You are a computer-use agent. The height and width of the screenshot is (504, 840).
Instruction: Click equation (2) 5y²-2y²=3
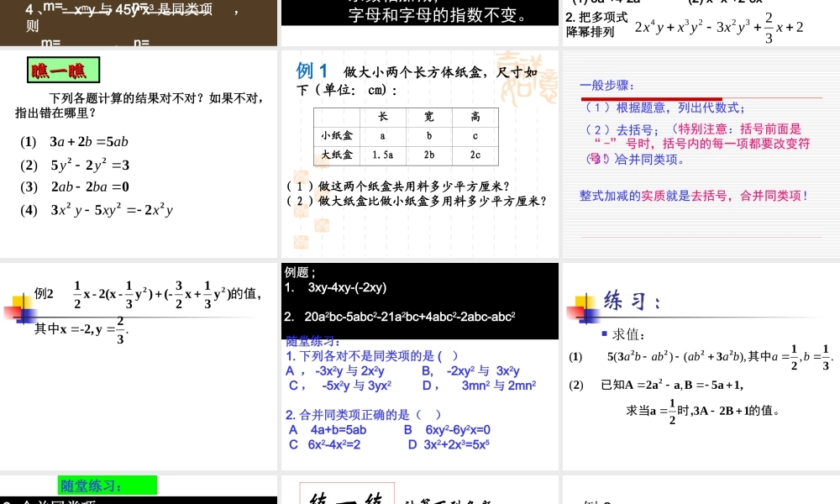coord(75,165)
